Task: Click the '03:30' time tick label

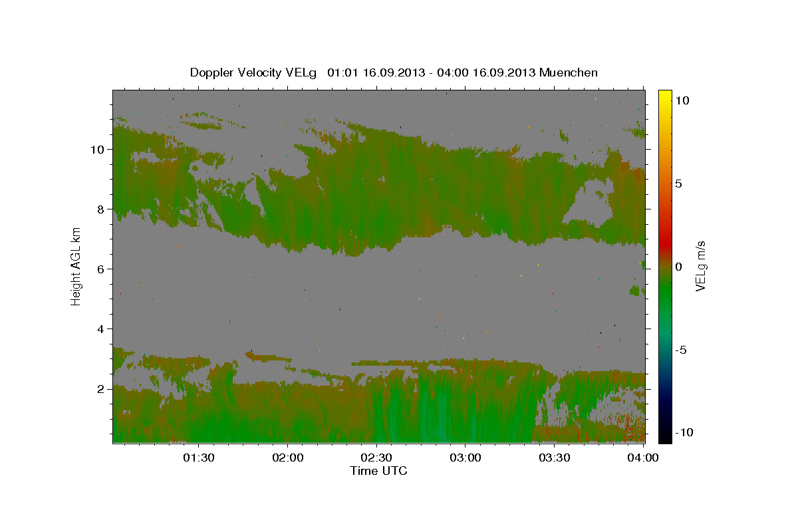Action: click(x=555, y=458)
